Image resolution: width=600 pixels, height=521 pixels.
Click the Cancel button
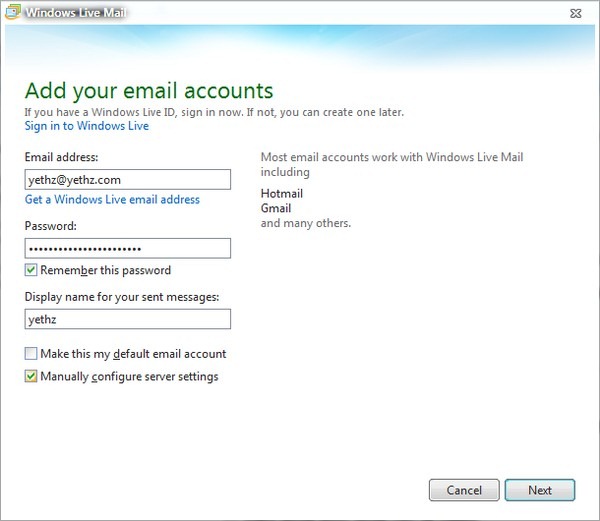pos(463,490)
